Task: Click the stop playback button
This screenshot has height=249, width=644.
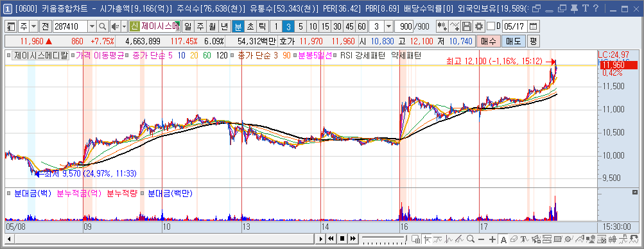Action: [x=342, y=239]
